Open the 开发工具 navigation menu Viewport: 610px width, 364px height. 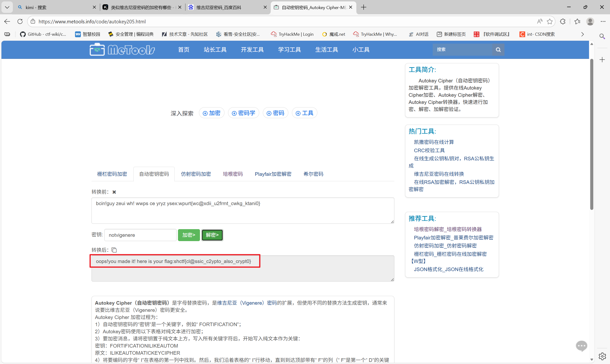coord(252,50)
